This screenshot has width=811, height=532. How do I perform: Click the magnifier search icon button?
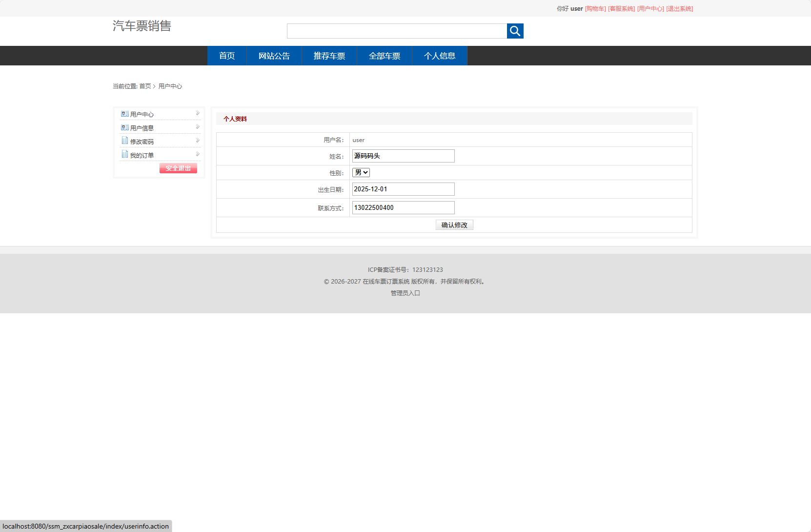tap(515, 31)
